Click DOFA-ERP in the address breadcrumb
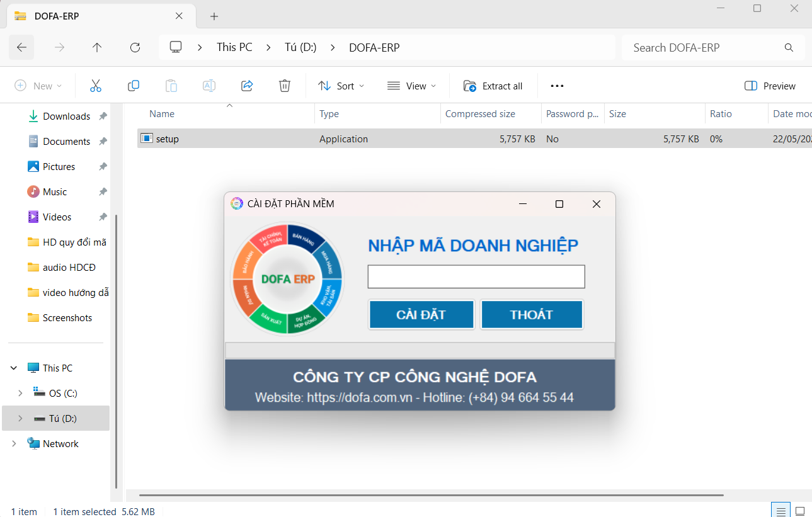The height and width of the screenshot is (517, 812). coord(374,47)
